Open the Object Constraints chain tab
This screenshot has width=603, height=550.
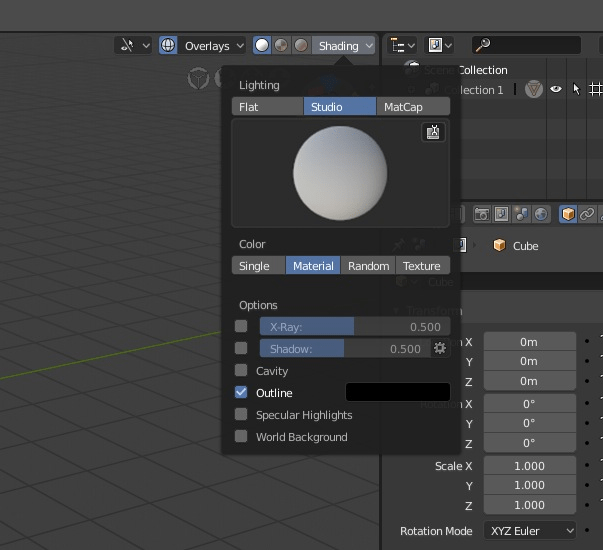[587, 214]
